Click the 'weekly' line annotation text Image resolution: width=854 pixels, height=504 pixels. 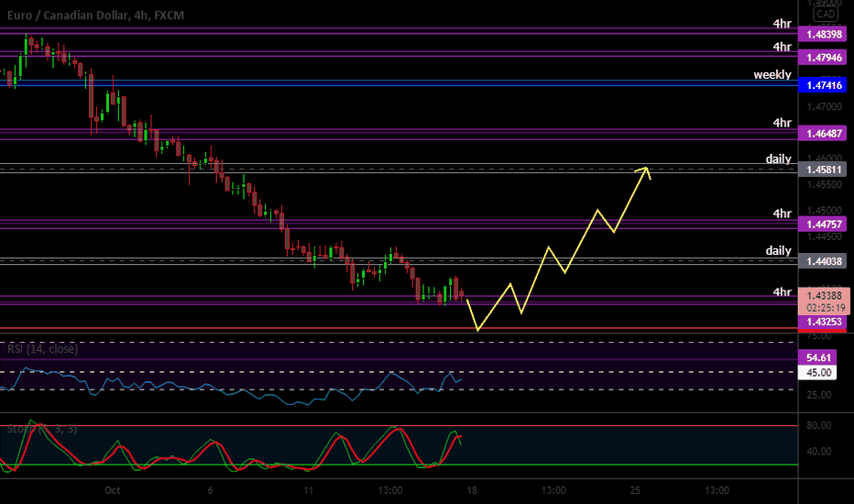tap(772, 74)
